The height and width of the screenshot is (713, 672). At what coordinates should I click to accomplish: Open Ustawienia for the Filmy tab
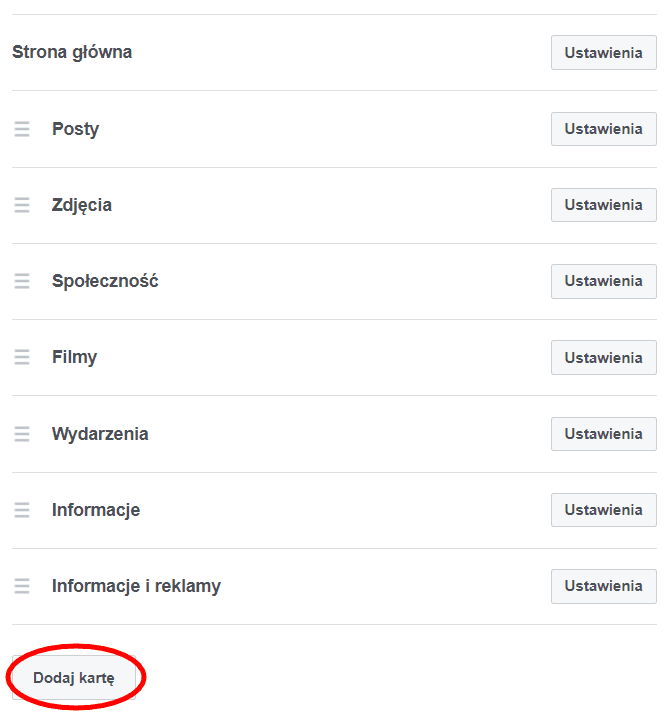tap(603, 357)
